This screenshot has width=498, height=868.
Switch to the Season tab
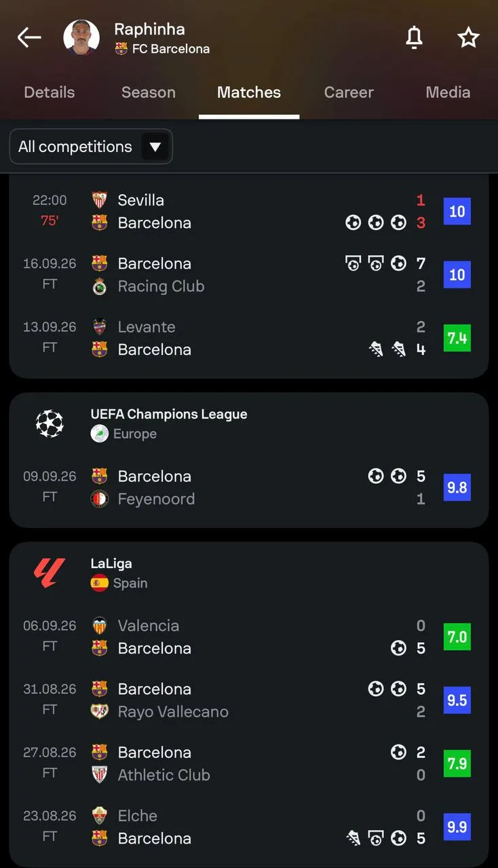(x=149, y=92)
